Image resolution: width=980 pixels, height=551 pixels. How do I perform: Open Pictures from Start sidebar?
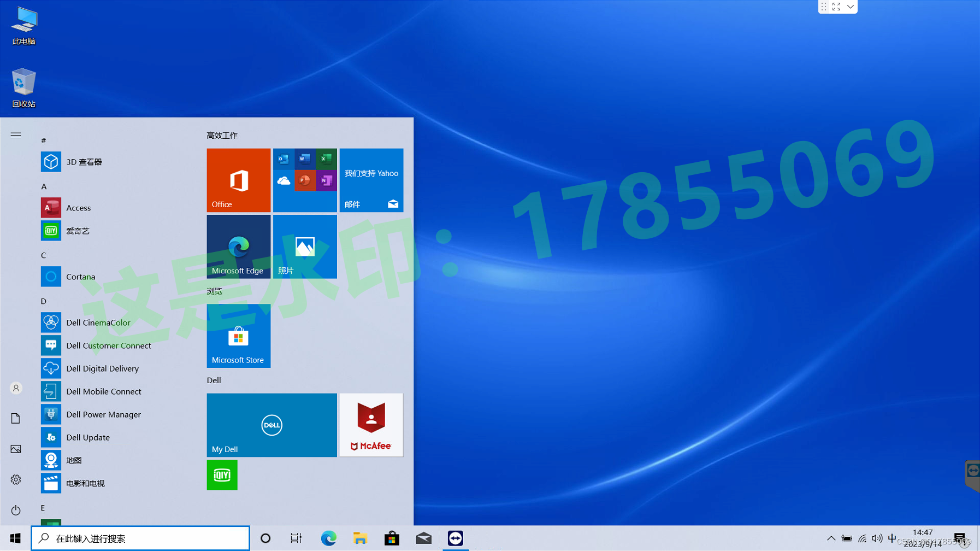point(16,449)
